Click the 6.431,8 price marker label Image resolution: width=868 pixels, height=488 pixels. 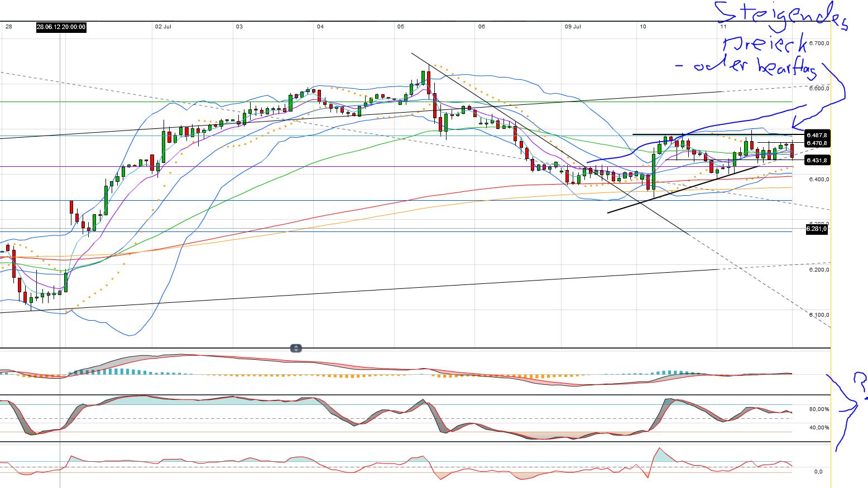pos(817,161)
